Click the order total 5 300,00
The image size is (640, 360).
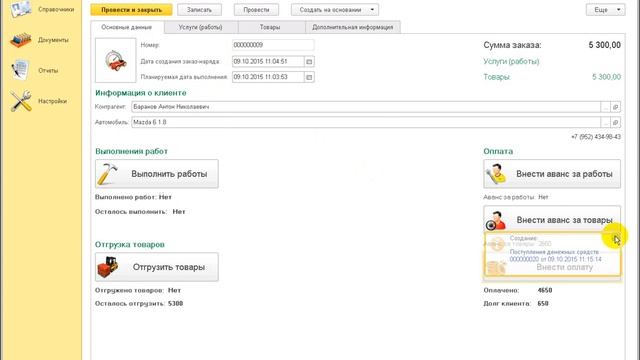click(x=604, y=45)
